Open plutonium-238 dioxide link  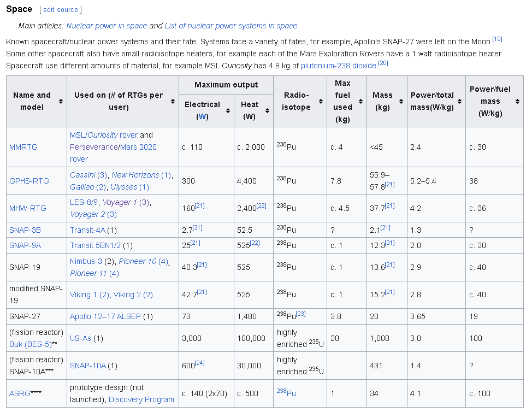click(x=339, y=66)
